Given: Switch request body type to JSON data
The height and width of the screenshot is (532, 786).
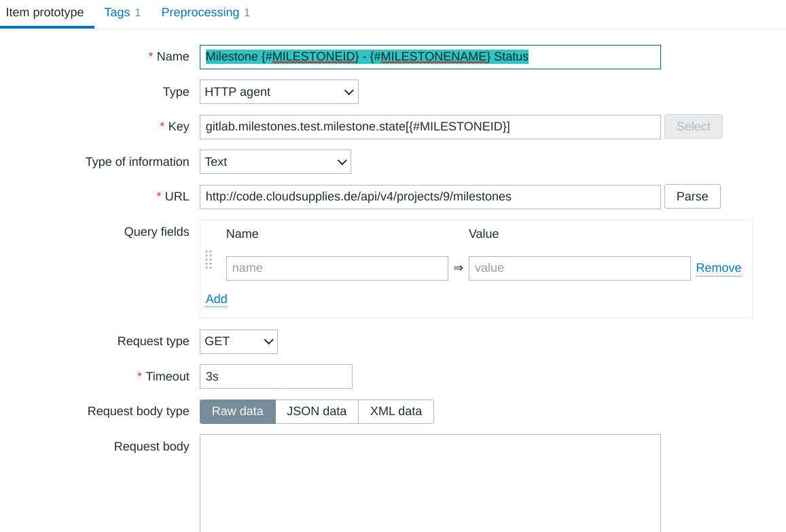Looking at the screenshot, I should [x=317, y=411].
